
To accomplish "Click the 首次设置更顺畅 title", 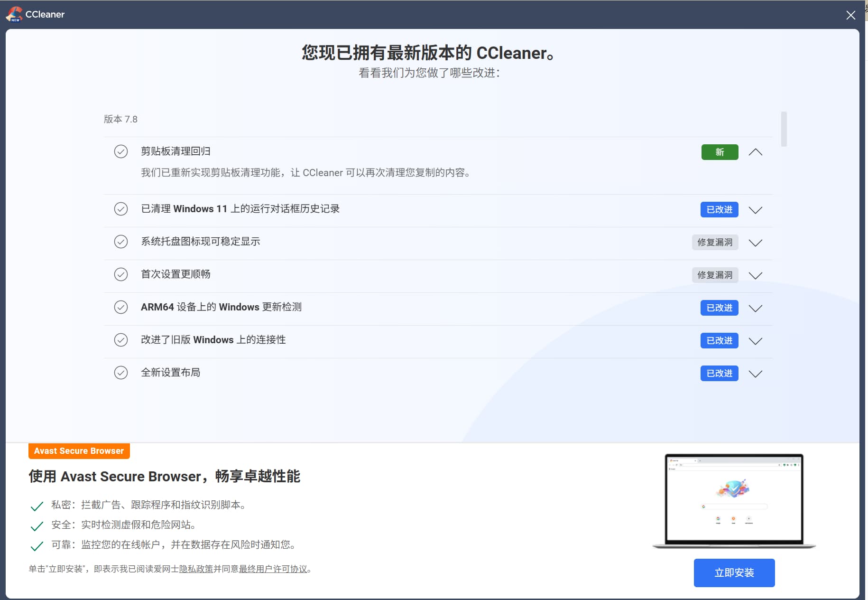I will click(175, 274).
